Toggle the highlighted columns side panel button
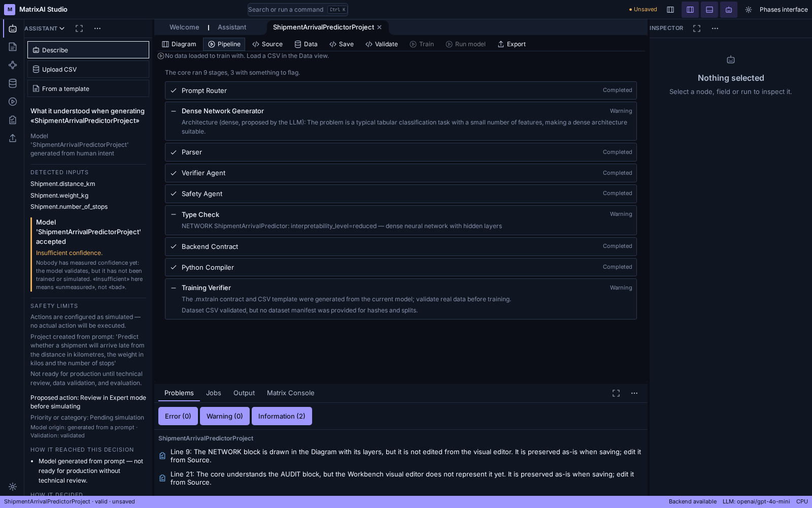812x508 pixels. click(x=690, y=10)
